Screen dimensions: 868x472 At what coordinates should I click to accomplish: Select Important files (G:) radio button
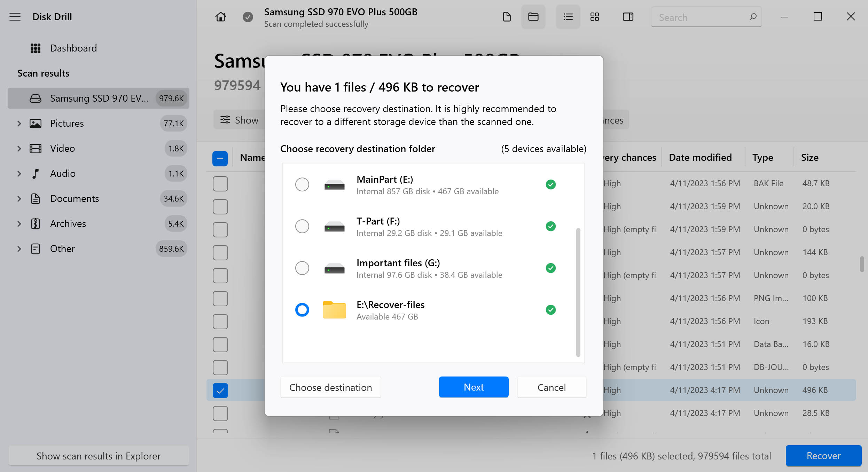coord(302,268)
